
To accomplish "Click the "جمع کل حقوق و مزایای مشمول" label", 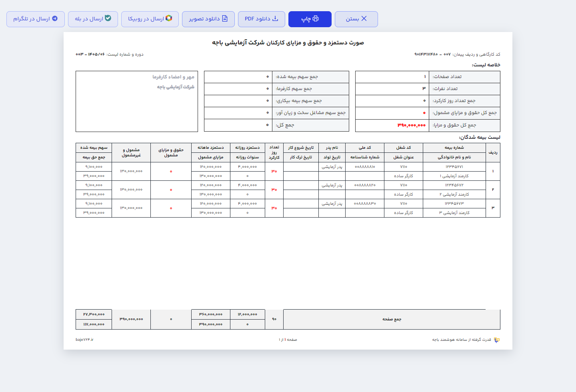I will (x=465, y=113).
